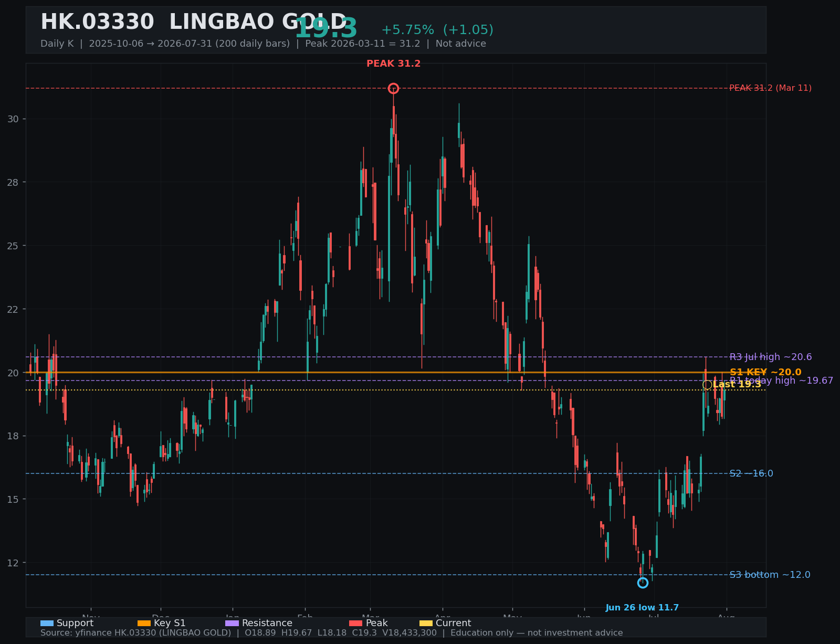Screen dimensions: 840x644
Task: Click the 18 label on the price axis
Action: (x=13, y=436)
